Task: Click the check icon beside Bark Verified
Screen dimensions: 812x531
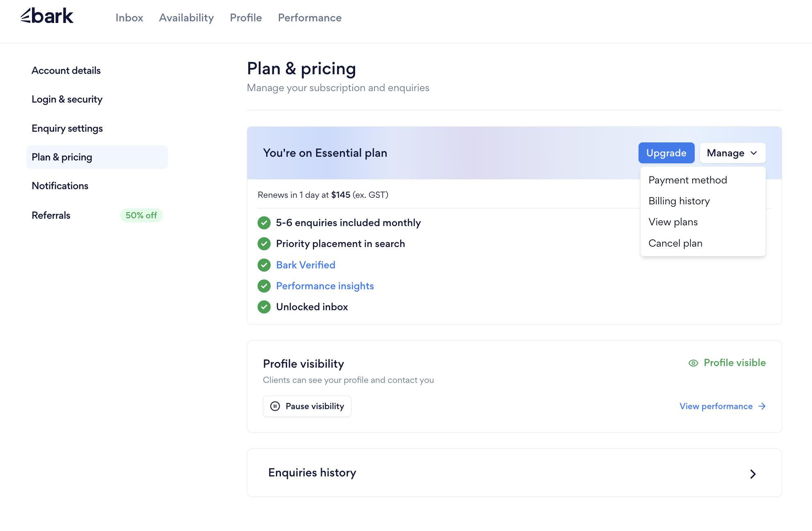Action: (264, 265)
